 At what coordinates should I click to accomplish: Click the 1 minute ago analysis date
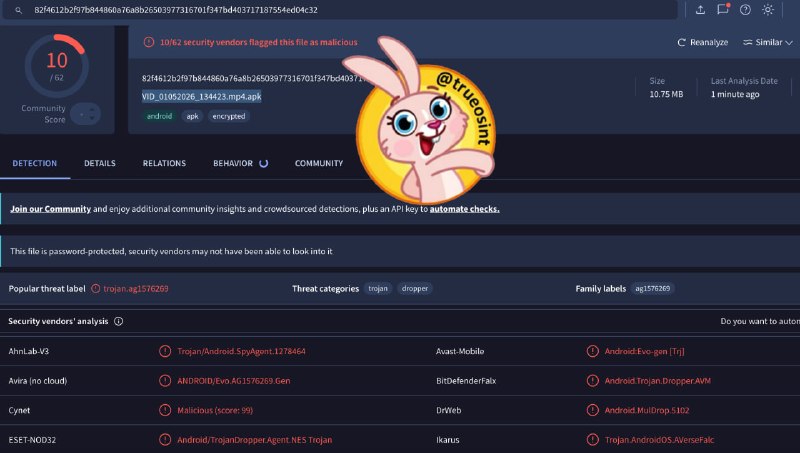pos(735,94)
